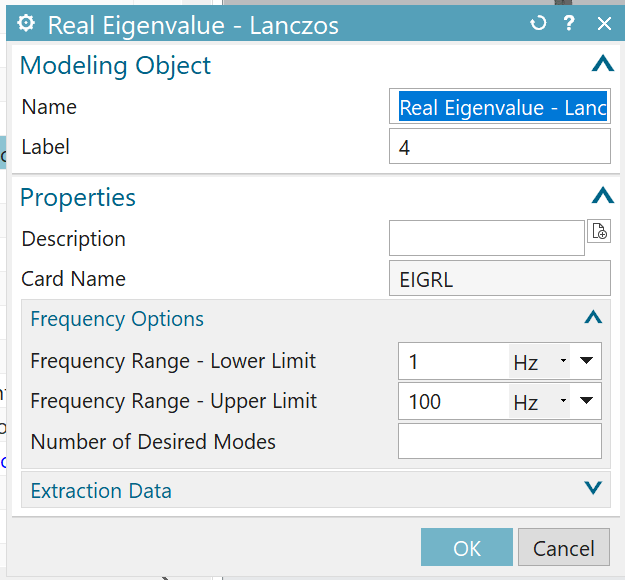The height and width of the screenshot is (580, 625).
Task: Open the Lower Limit Hz unit dropdown
Action: pos(538,361)
